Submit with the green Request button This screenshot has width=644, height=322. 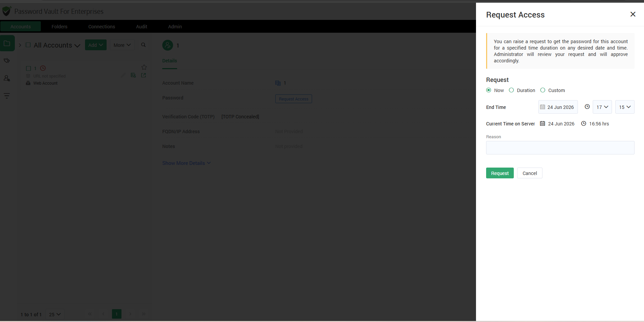pyautogui.click(x=500, y=173)
